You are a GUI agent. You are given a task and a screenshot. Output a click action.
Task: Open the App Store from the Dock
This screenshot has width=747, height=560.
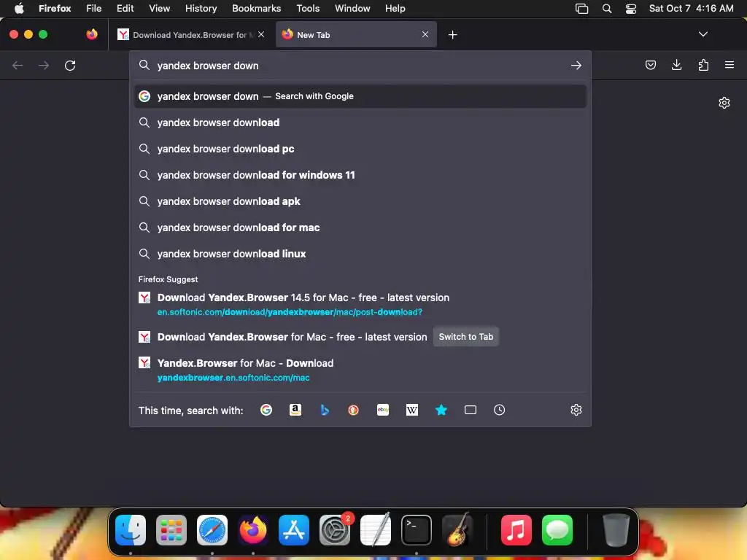point(294,529)
